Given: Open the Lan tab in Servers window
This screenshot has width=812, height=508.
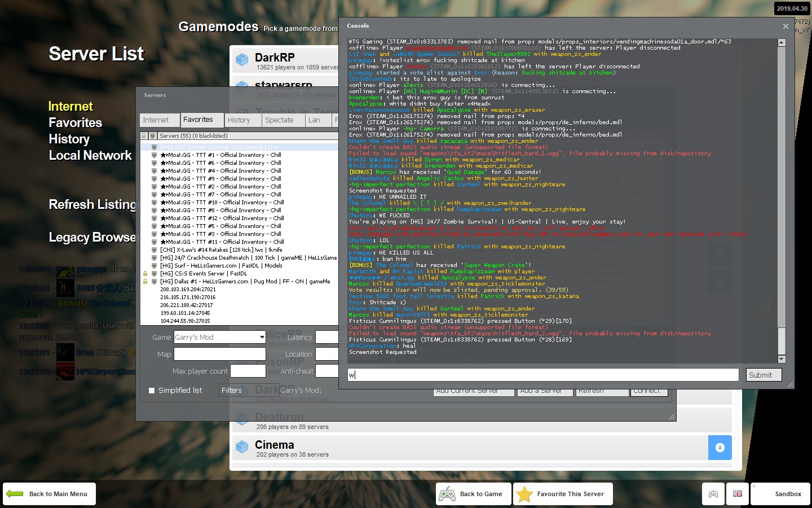Looking at the screenshot, I should click(x=319, y=120).
